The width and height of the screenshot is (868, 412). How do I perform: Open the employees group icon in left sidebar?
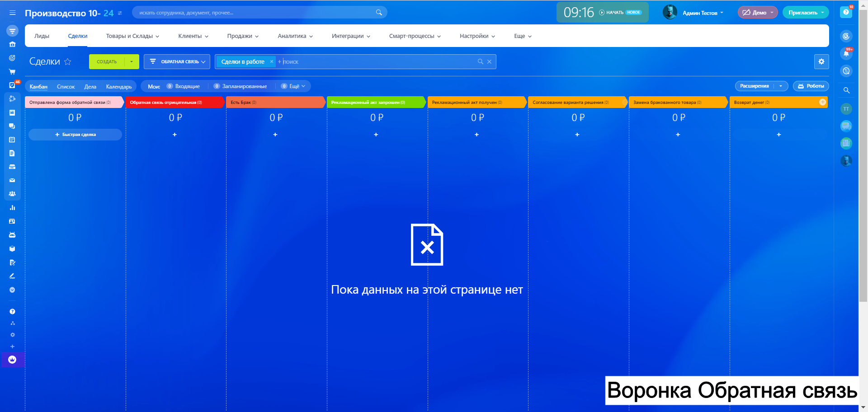[x=12, y=194]
